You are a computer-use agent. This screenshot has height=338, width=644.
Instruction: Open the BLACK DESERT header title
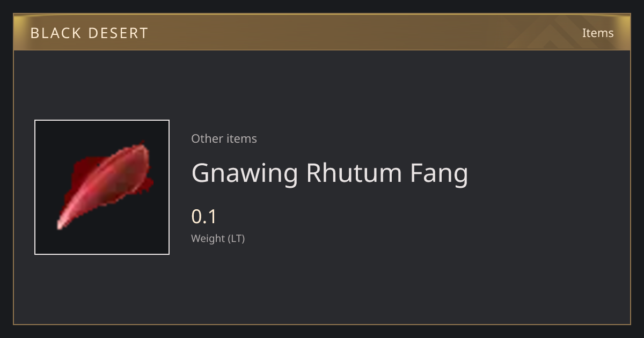(89, 33)
